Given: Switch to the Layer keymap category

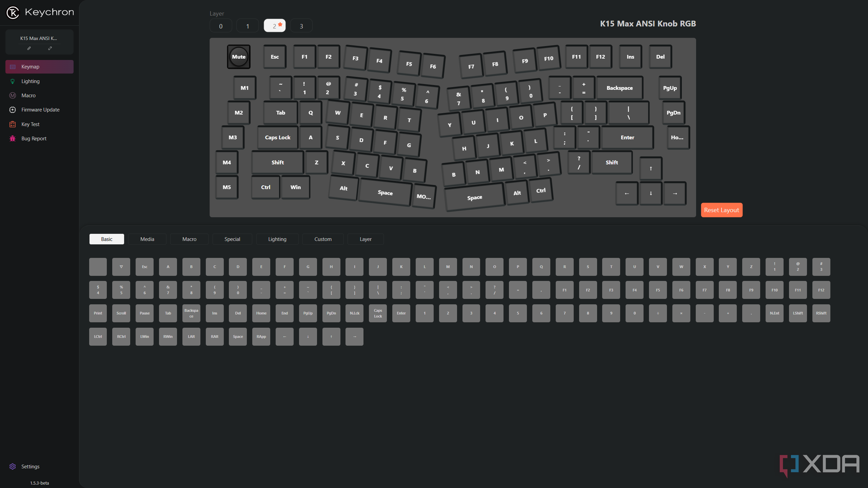Looking at the screenshot, I should [x=366, y=239].
